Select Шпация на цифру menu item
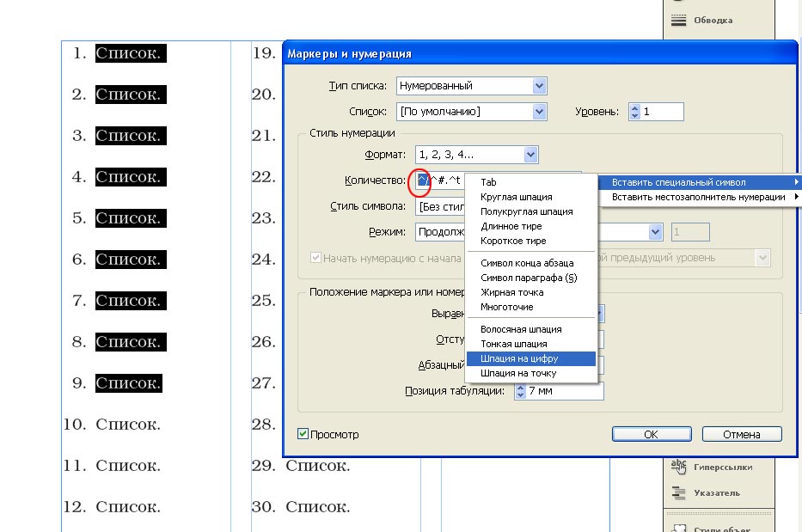 (x=531, y=358)
